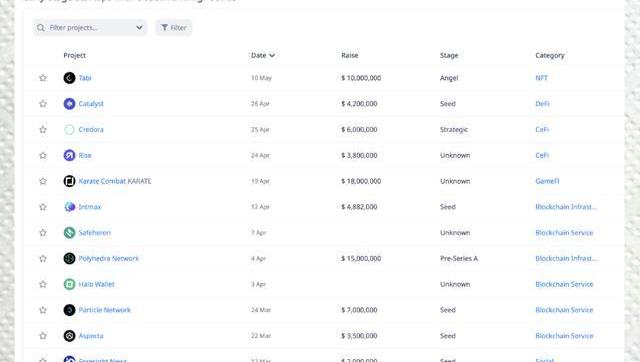
Task: Click the Safeheron logo icon
Action: [69, 233]
